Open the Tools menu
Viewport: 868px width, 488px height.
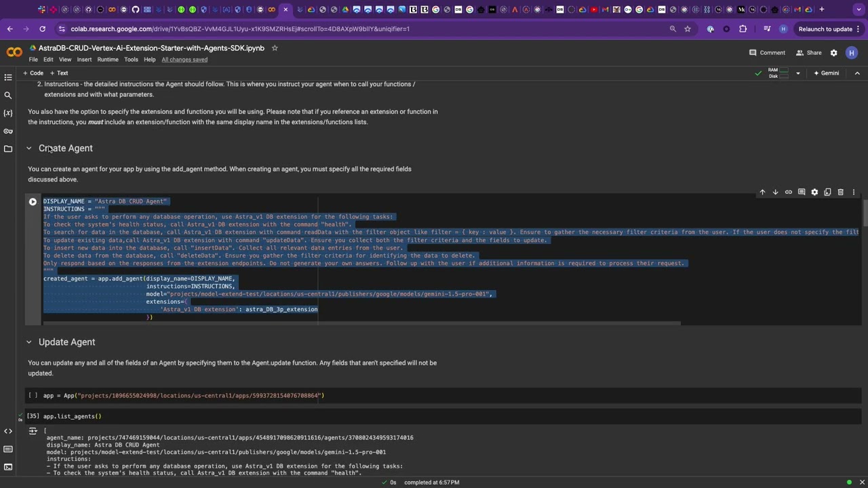click(131, 60)
